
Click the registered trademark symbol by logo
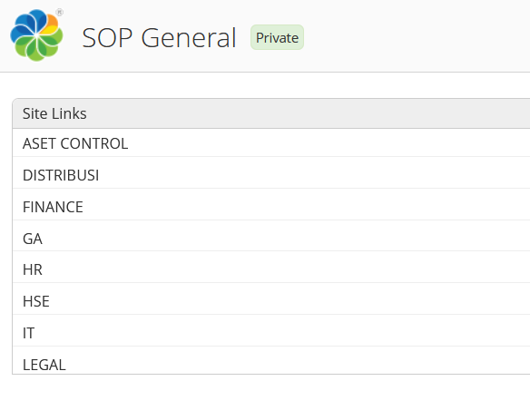tap(60, 13)
